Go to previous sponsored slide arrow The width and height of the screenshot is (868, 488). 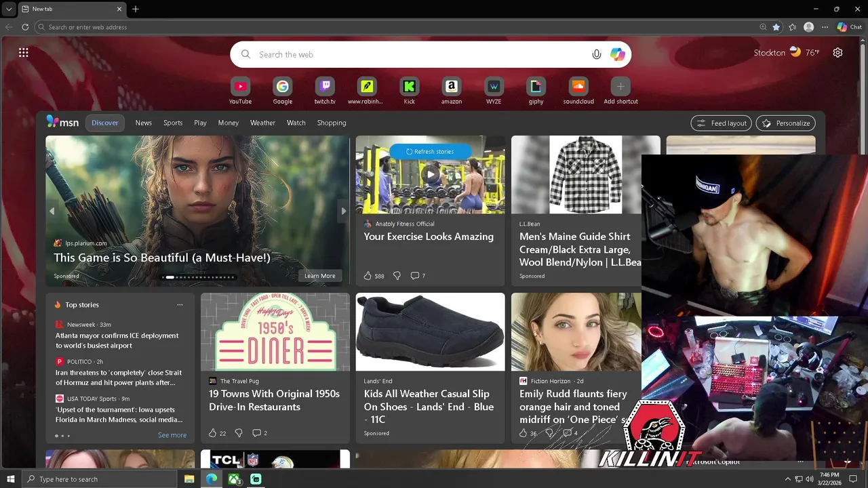coord(52,211)
